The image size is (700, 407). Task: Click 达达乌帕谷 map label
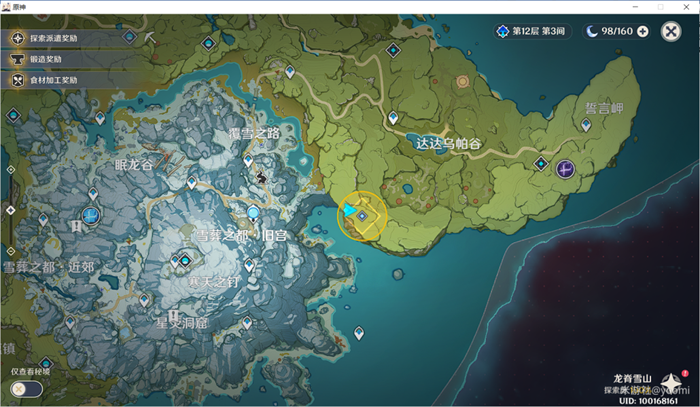click(x=448, y=143)
